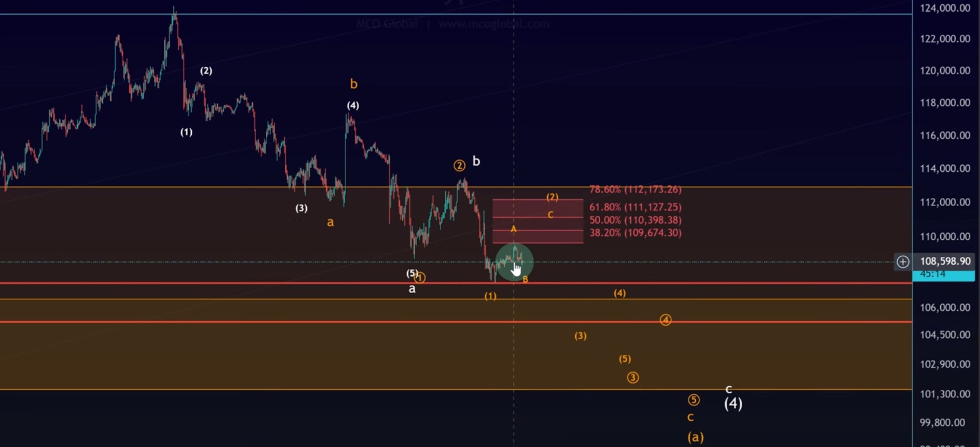Select the orange letter A inside Fibonacci box
The width and height of the screenshot is (980, 447).
click(513, 229)
